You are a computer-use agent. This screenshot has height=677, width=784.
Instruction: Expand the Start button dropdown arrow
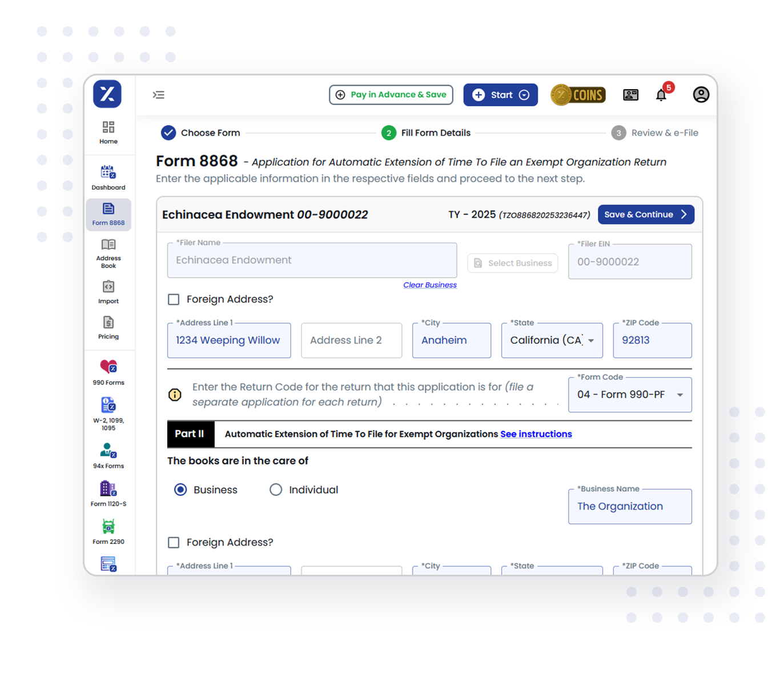(x=524, y=94)
